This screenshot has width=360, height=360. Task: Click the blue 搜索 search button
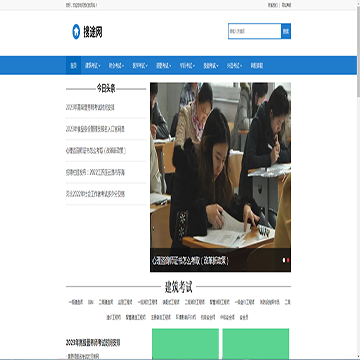click(x=286, y=31)
